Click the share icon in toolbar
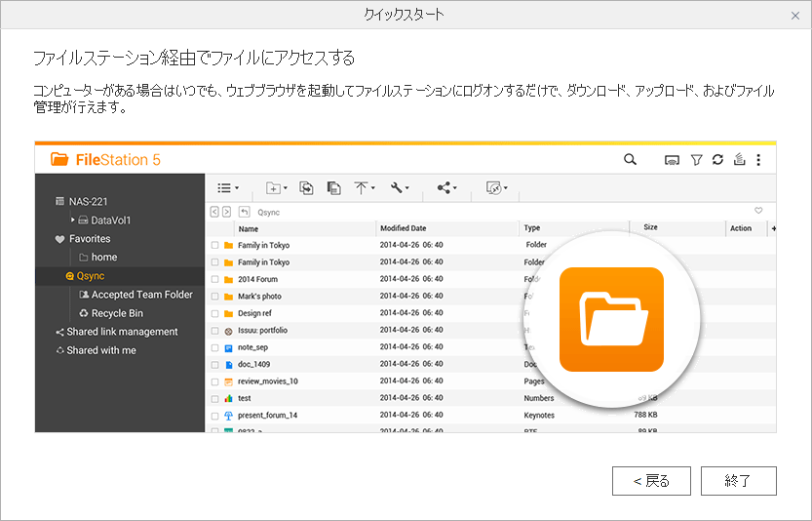The width and height of the screenshot is (812, 521). 444,187
